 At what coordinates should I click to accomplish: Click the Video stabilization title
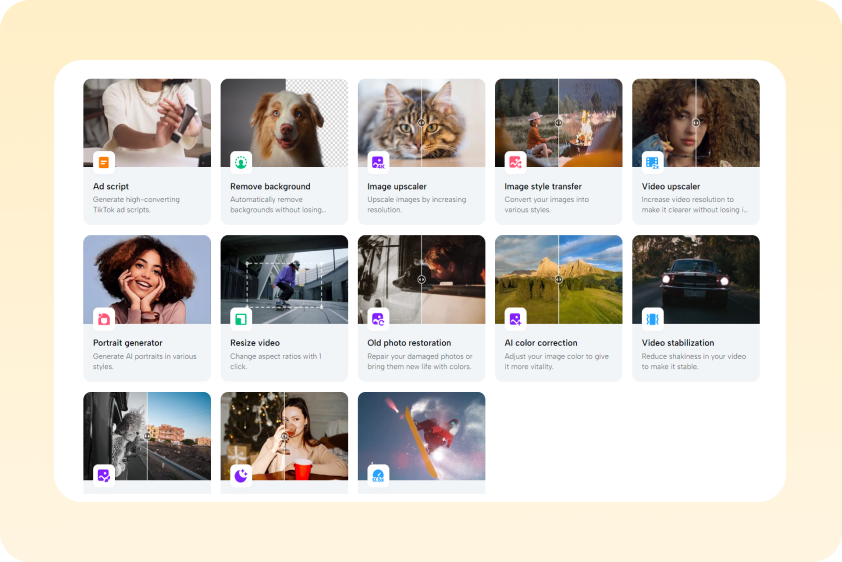[x=678, y=342]
